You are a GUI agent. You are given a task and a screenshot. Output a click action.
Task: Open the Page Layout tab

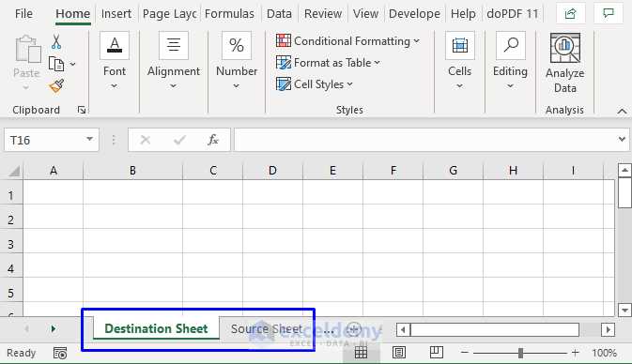(169, 14)
